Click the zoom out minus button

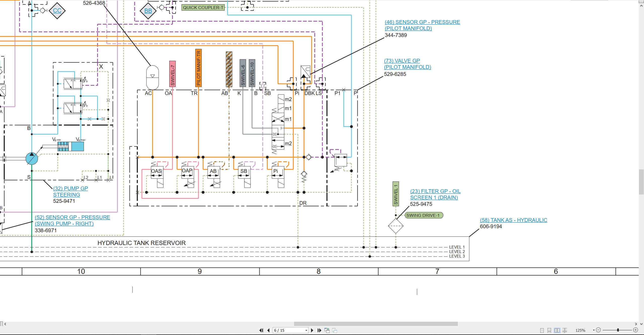[598, 330]
